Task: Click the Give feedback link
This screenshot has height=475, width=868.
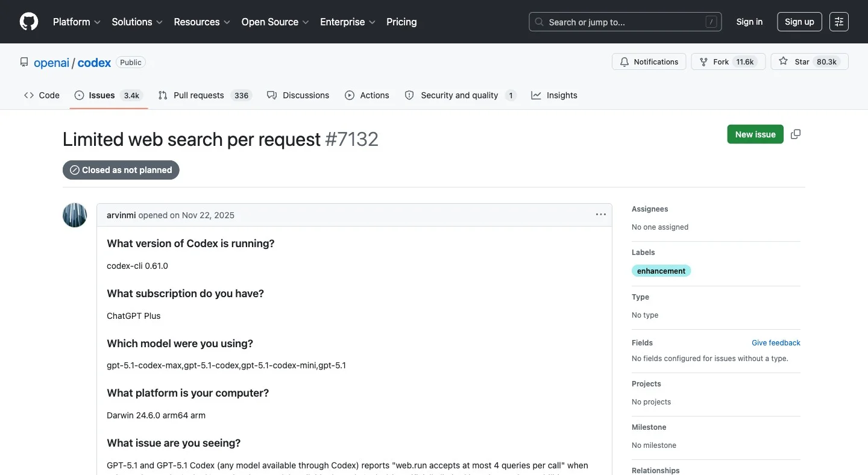Action: [776, 343]
